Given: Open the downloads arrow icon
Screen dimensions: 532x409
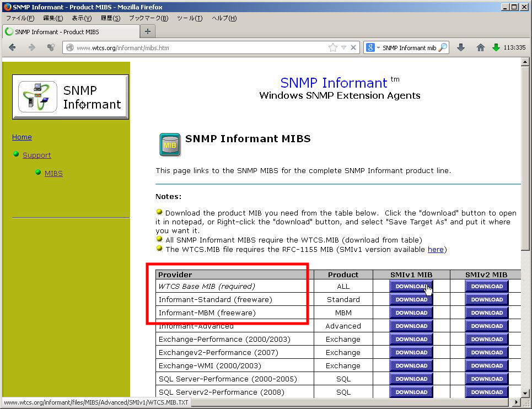Looking at the screenshot, I should pos(461,47).
